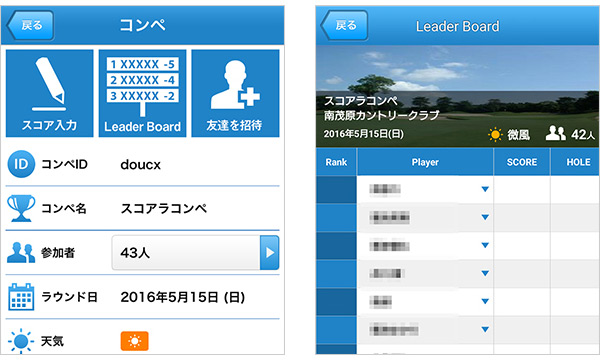Screen dimensions: 600x360
Task: Sort by the SCORE column header
Action: (522, 162)
